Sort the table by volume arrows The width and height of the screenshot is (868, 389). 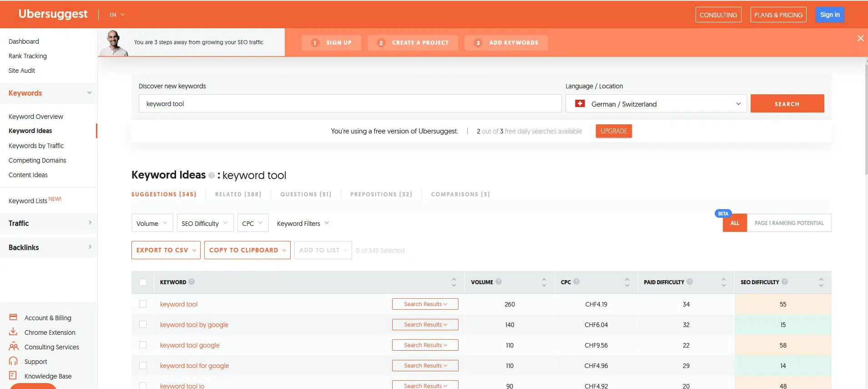point(544,282)
